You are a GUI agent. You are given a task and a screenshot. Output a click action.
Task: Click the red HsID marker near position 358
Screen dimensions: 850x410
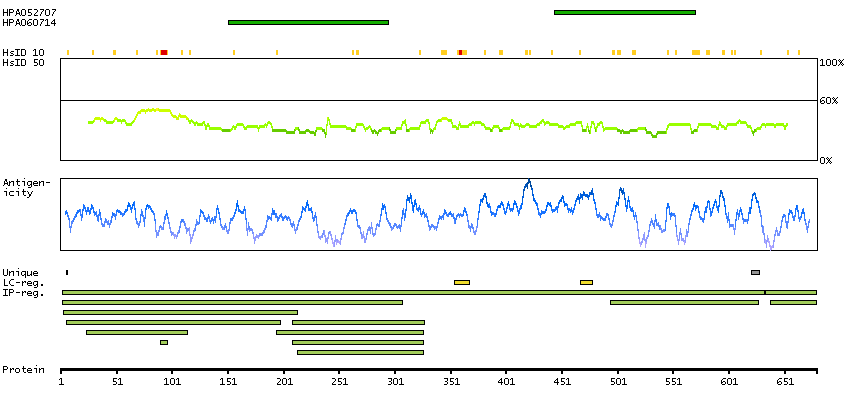[x=460, y=51]
